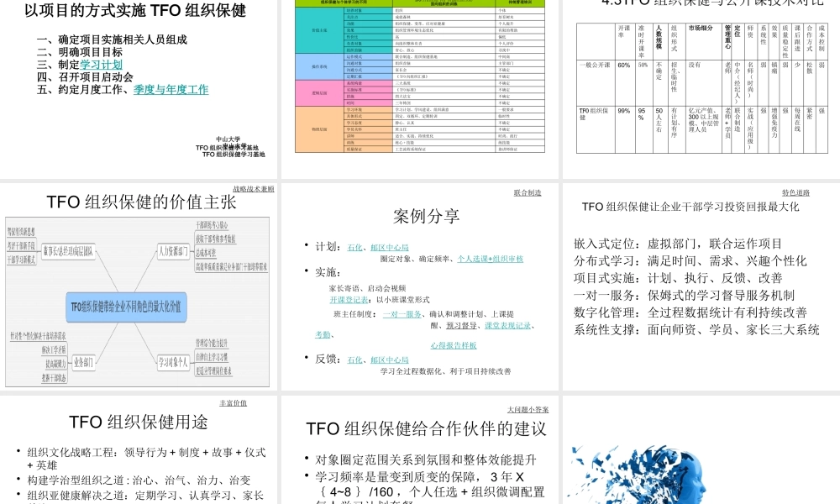Click the 分布式学习 line of text
This screenshot has height=504, width=840.
(690, 261)
